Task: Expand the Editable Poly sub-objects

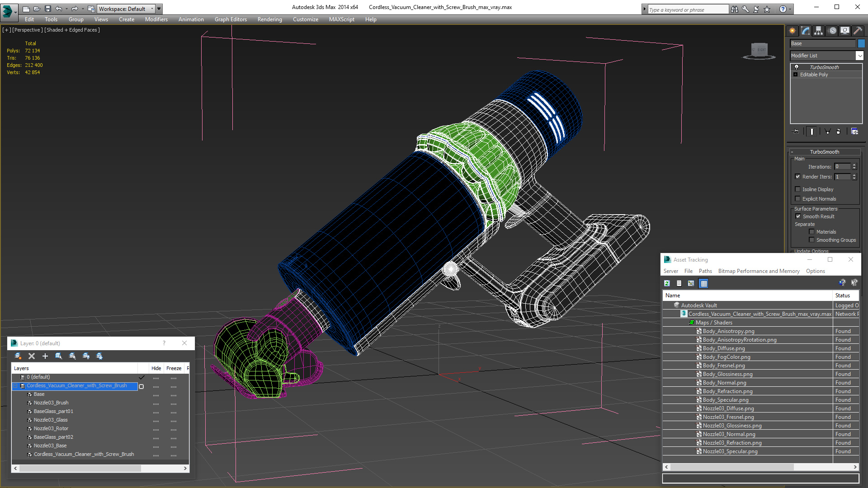Action: tap(796, 75)
